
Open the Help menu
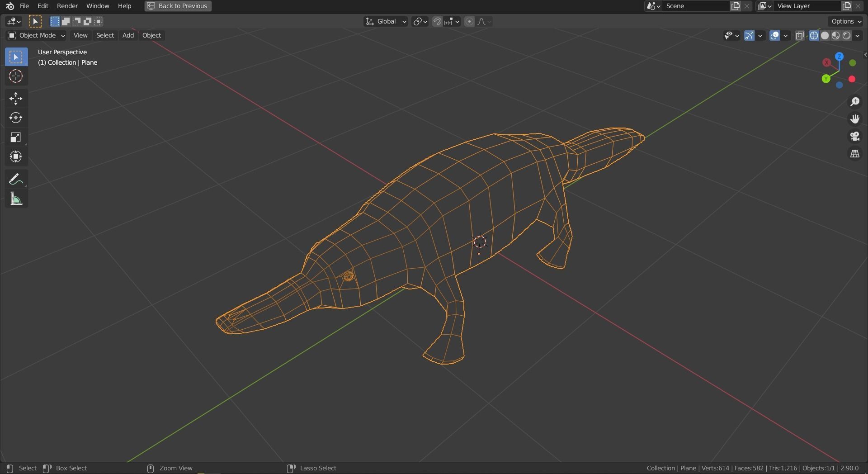pyautogui.click(x=124, y=6)
